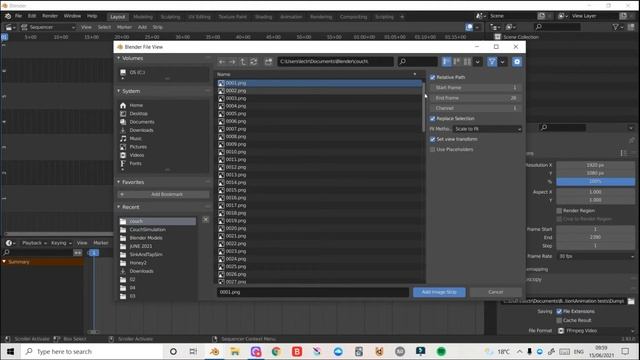The image size is (640, 360).
Task: Enable the Cache Result checkbox
Action: click(x=559, y=320)
